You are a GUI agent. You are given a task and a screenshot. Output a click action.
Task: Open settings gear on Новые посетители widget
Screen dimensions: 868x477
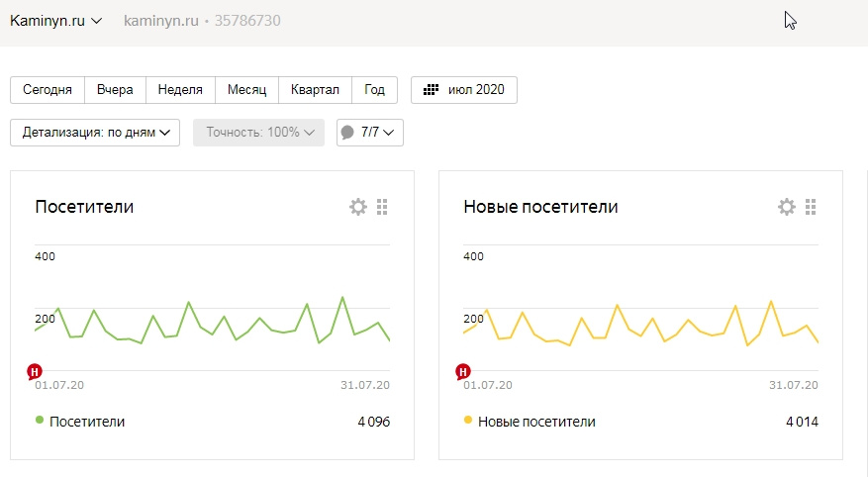tap(787, 207)
